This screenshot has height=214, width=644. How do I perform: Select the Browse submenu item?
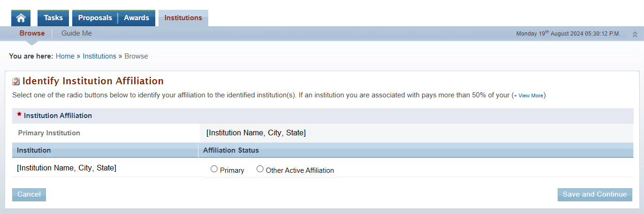pyautogui.click(x=32, y=33)
